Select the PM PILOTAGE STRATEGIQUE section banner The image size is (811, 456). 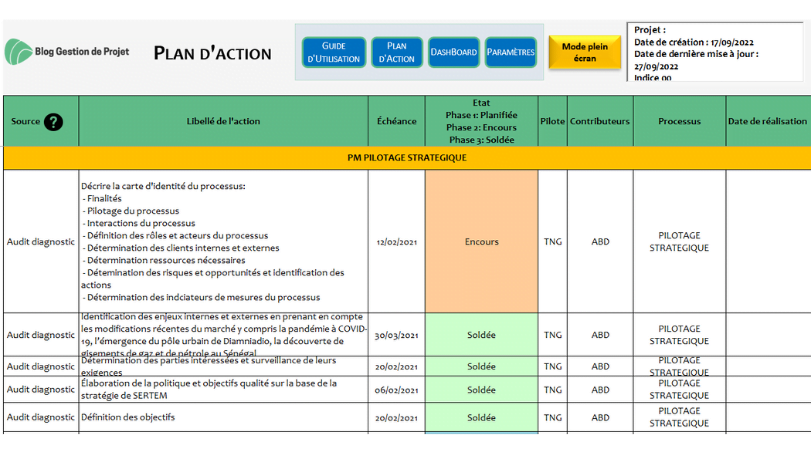click(x=407, y=158)
